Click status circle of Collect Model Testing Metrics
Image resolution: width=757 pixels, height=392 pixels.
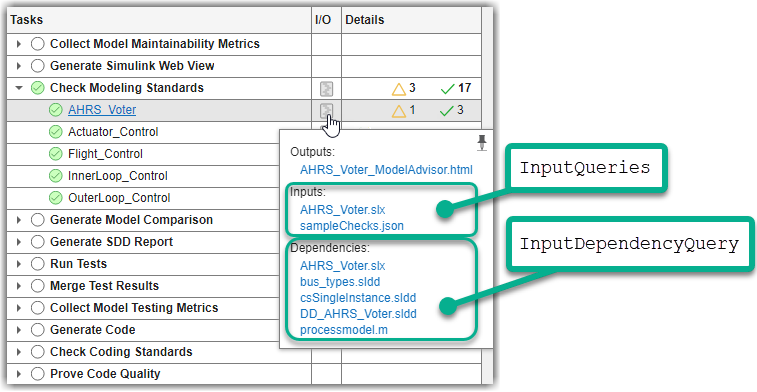click(x=38, y=308)
